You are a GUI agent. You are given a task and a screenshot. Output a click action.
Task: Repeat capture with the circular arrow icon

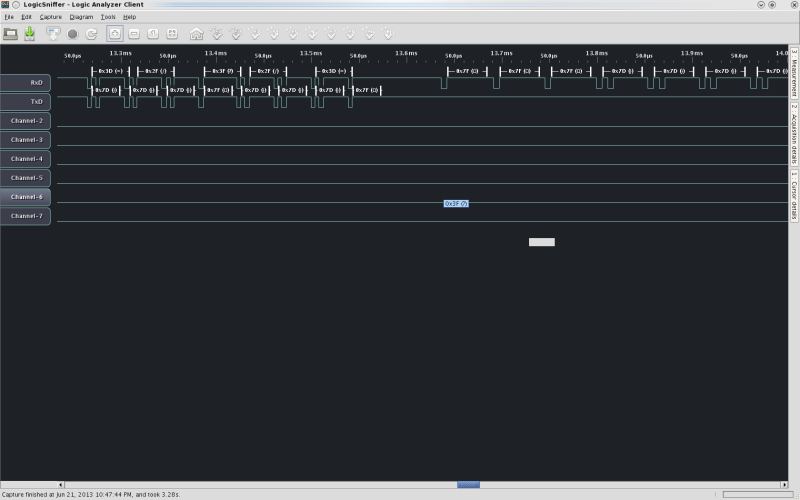[91, 34]
